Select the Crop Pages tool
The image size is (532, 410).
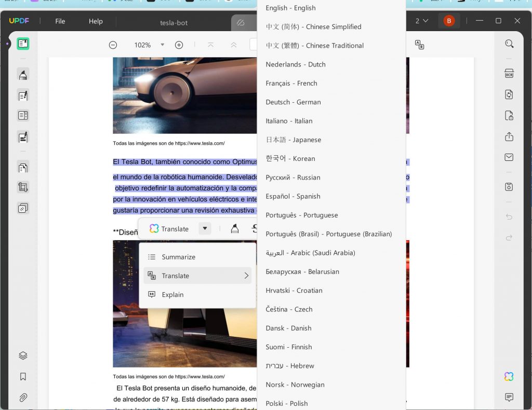coord(23,188)
